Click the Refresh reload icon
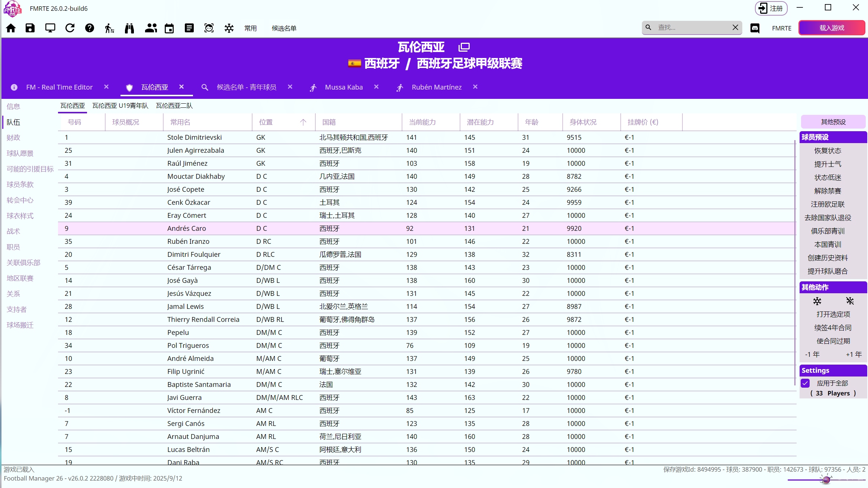The width and height of the screenshot is (868, 488). pyautogui.click(x=70, y=28)
